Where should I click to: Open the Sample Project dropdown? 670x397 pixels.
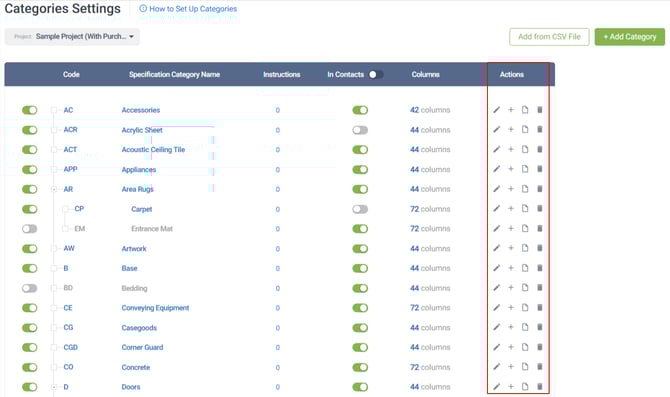click(72, 37)
